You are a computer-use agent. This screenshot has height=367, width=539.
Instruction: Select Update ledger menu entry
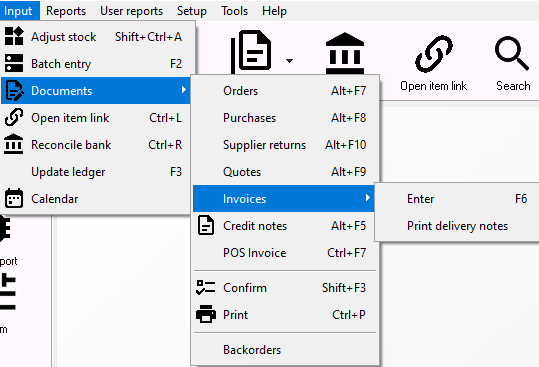(96, 171)
